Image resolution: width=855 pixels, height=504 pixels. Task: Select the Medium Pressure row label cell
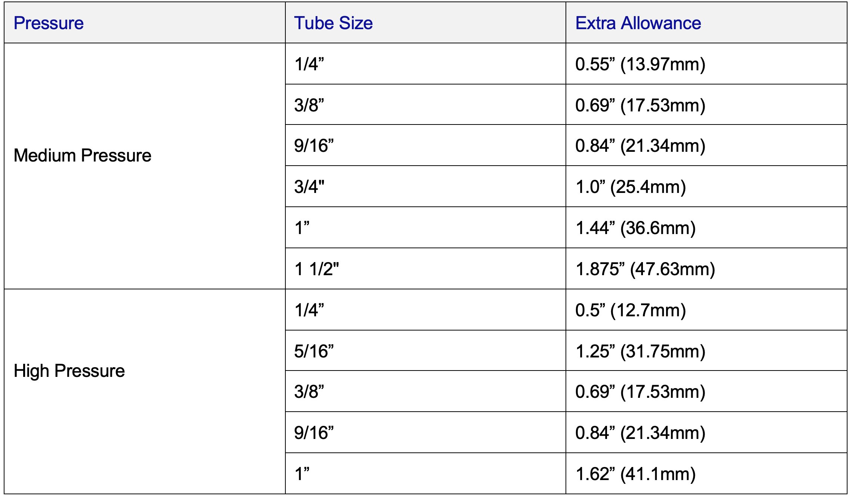coord(83,156)
